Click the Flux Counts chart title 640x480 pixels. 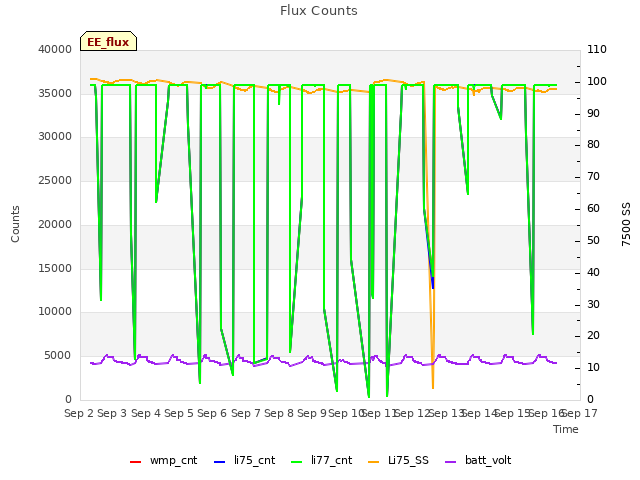point(319,11)
